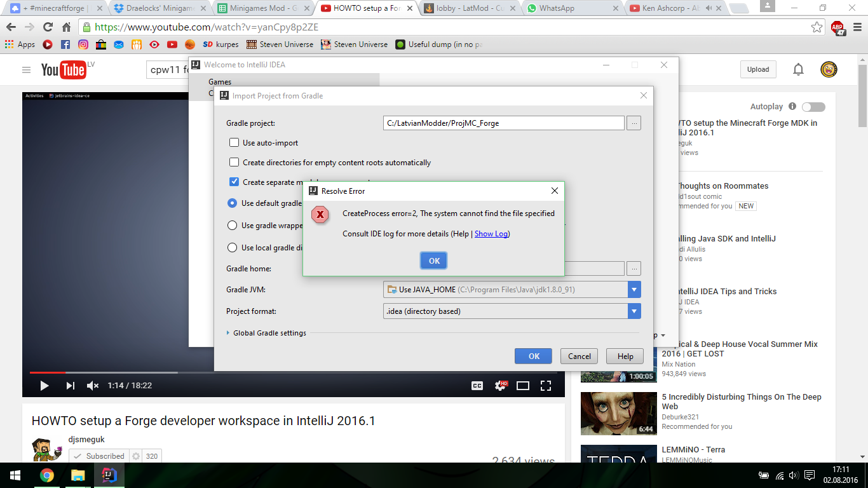This screenshot has height=488, width=868.
Task: Click OK in Resolve Error dialog
Action: 434,261
